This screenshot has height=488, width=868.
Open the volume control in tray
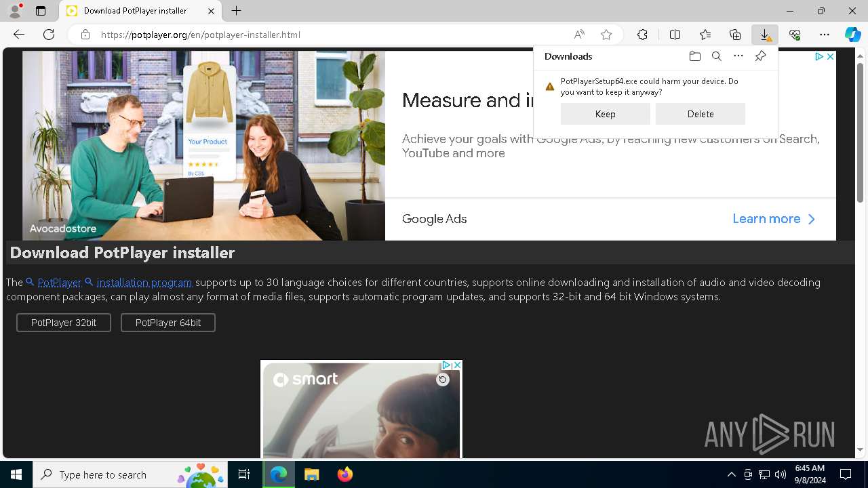coord(781,474)
